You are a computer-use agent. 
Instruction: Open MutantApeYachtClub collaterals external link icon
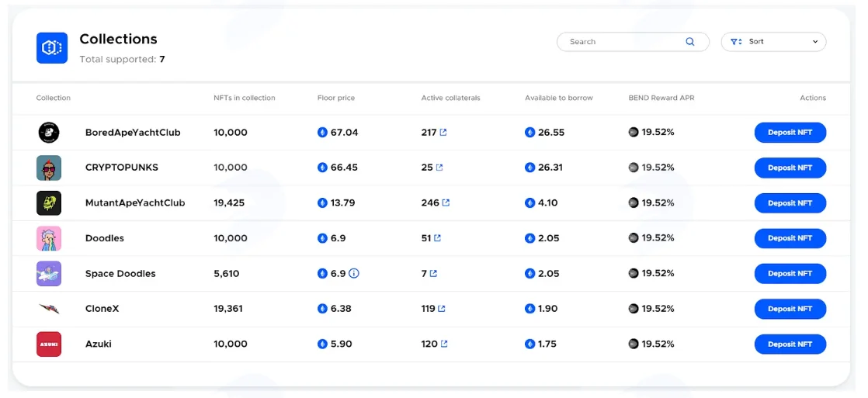tap(446, 202)
